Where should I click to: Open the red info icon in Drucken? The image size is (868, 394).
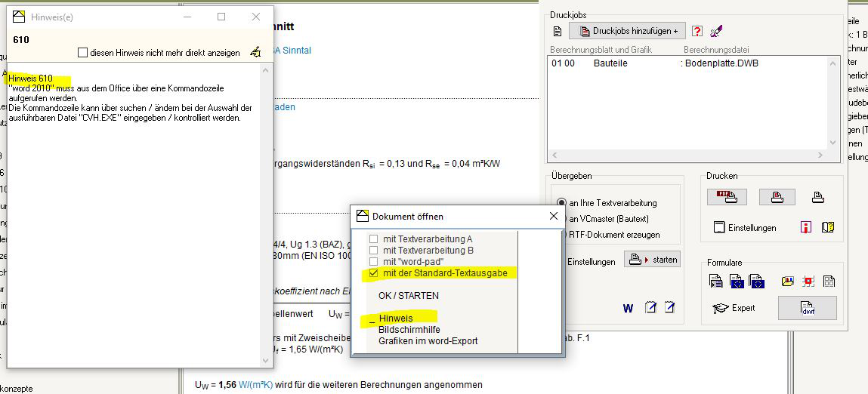(x=806, y=227)
